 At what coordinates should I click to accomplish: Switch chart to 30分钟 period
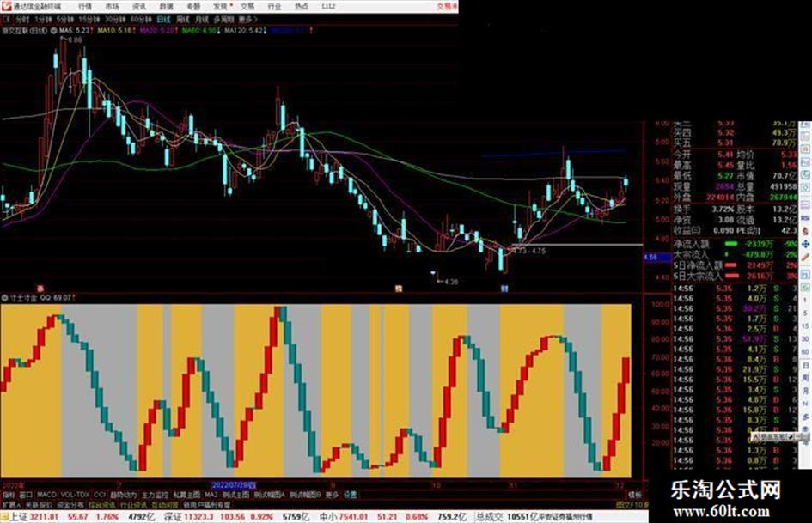coord(115,20)
